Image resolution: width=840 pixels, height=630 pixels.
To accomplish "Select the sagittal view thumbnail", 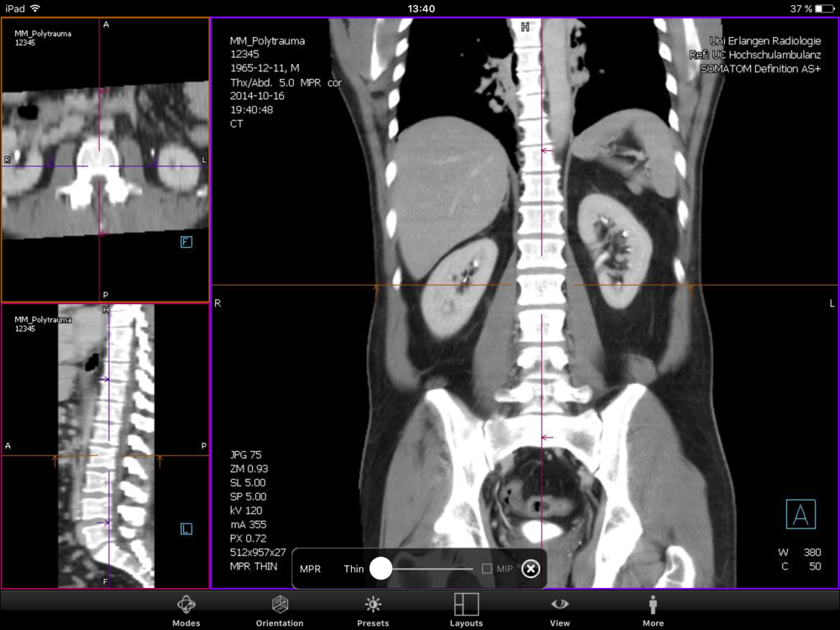I will (x=105, y=446).
